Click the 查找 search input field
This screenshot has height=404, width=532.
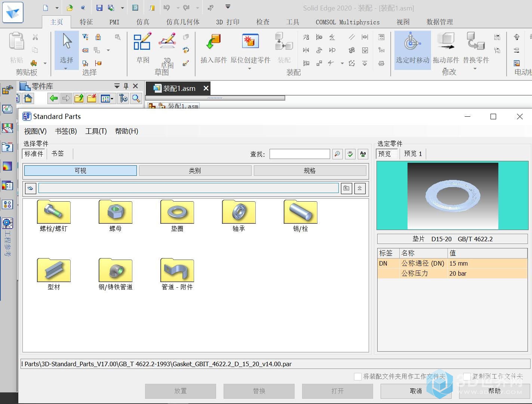click(300, 154)
